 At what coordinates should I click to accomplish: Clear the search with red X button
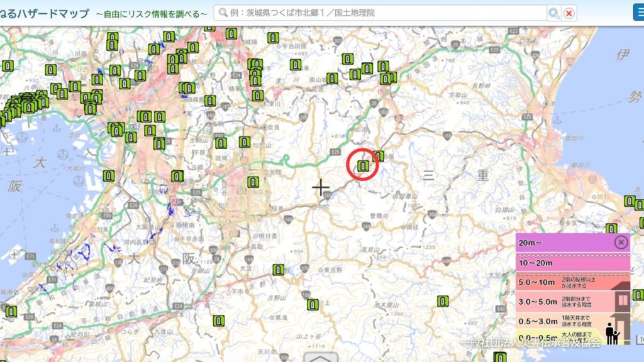[x=569, y=13]
